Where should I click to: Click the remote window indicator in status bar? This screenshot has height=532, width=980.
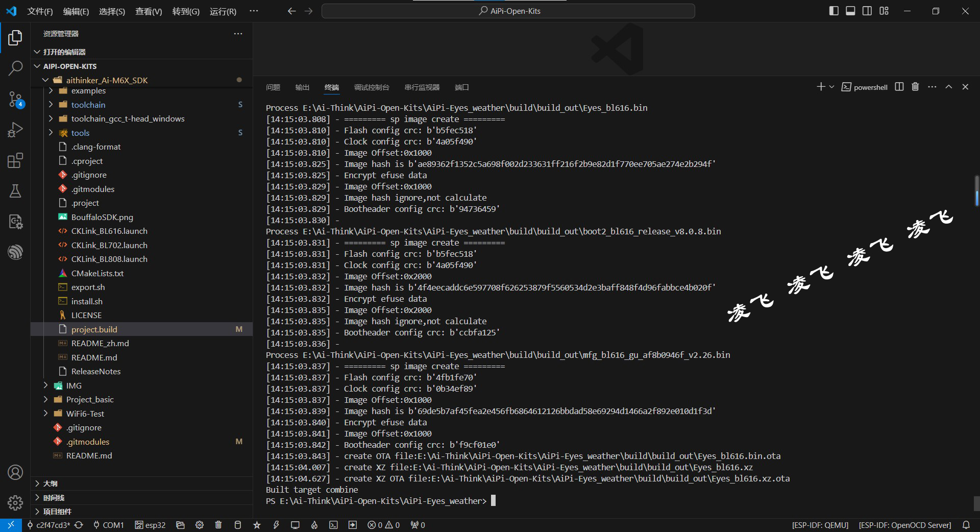point(11,525)
